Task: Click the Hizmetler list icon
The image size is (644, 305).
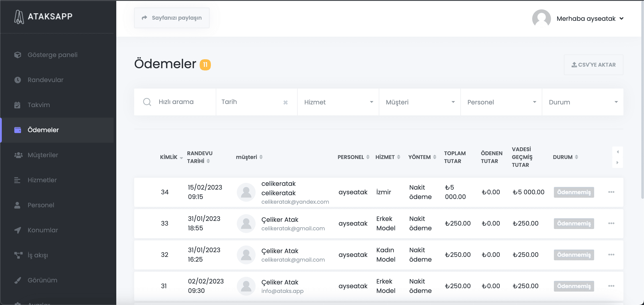Action: coord(17,180)
